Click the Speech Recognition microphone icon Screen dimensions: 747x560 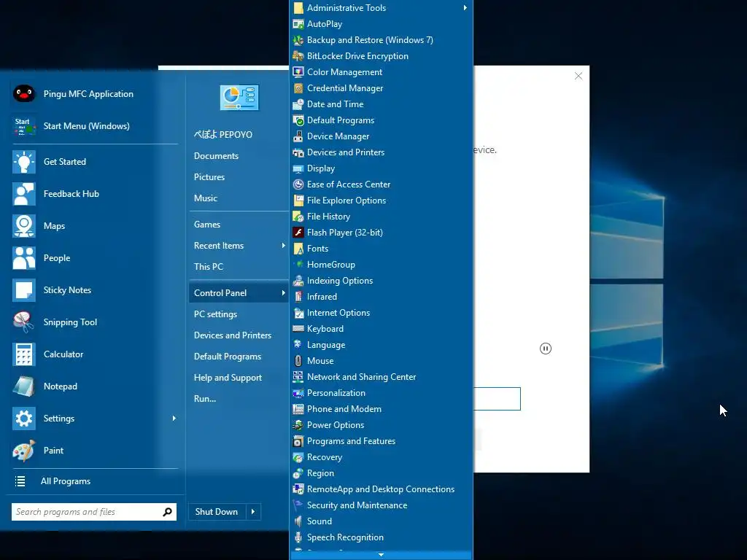pyautogui.click(x=298, y=537)
